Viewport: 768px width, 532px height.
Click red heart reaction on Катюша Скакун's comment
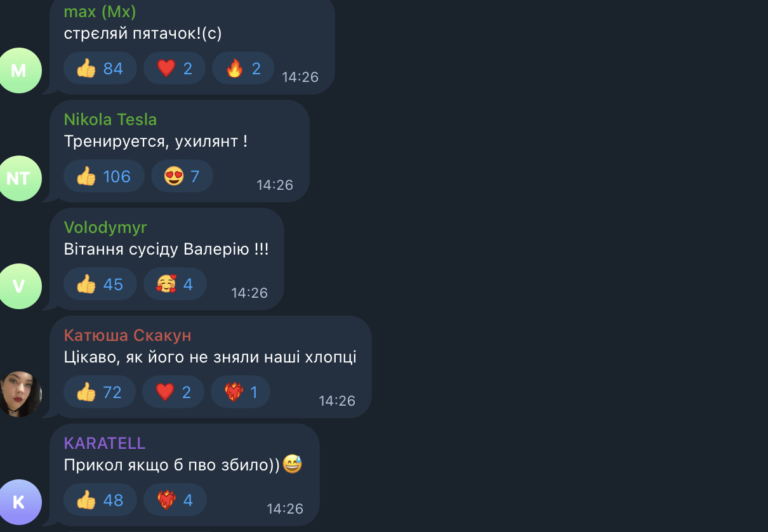click(x=173, y=392)
